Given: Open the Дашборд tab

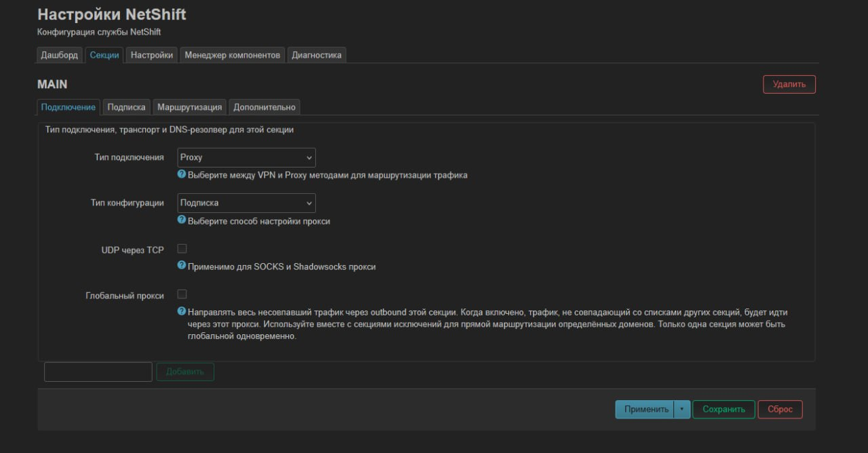Looking at the screenshot, I should coord(60,55).
